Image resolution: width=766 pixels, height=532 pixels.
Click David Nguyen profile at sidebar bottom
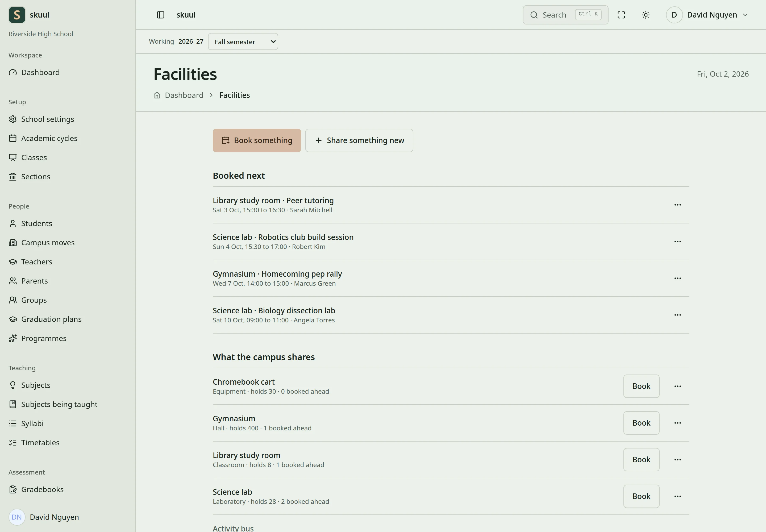pos(44,517)
